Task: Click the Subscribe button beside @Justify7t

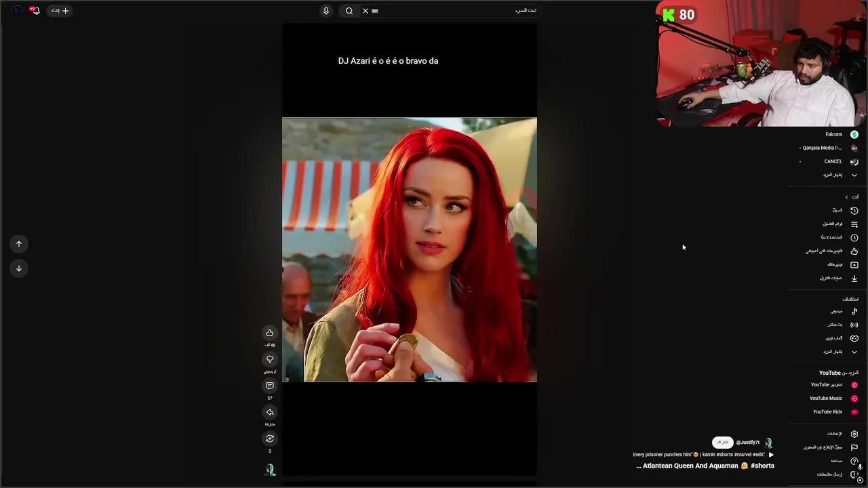Action: 723,442
